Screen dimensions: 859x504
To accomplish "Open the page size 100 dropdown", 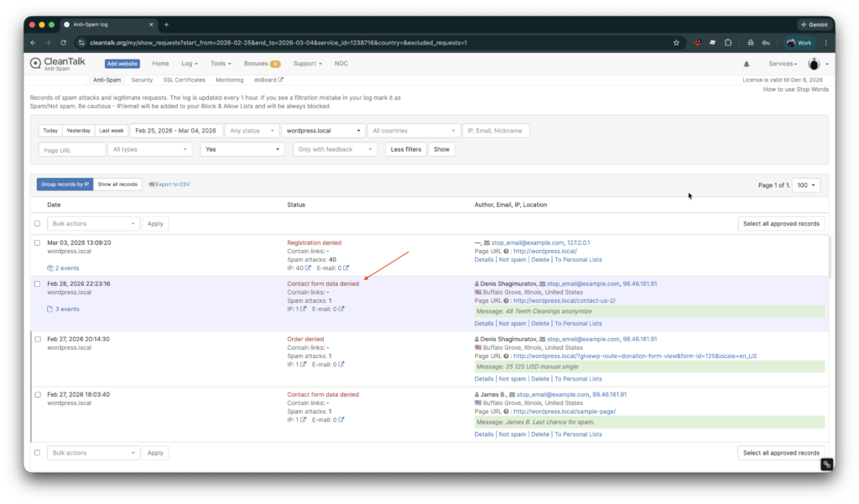I will click(x=804, y=184).
